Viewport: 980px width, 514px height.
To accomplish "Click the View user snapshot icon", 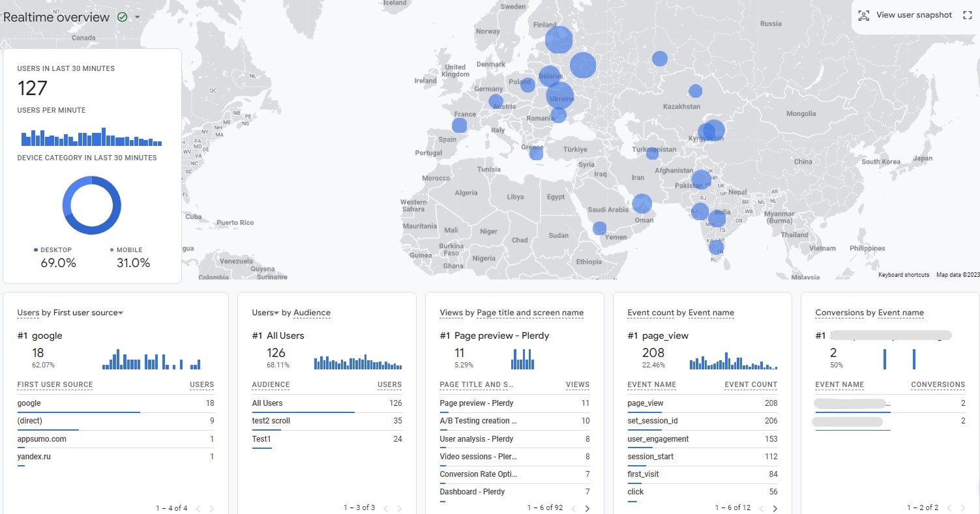I will (864, 15).
